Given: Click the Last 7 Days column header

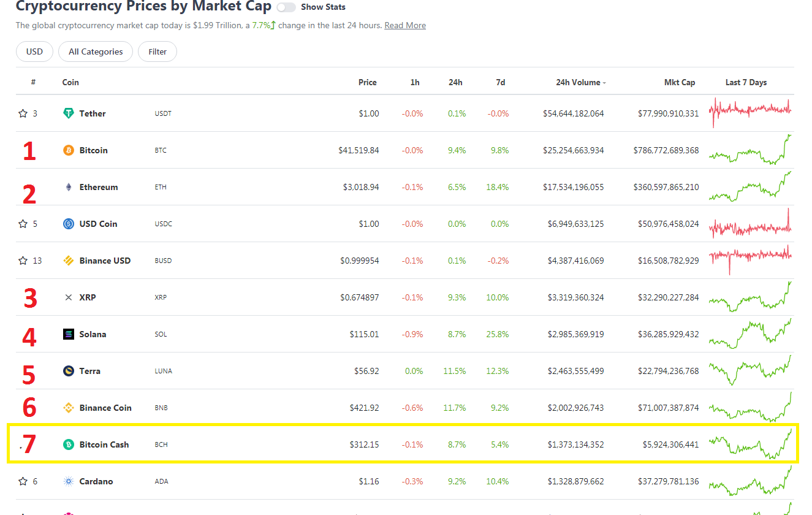Looking at the screenshot, I should [x=746, y=82].
